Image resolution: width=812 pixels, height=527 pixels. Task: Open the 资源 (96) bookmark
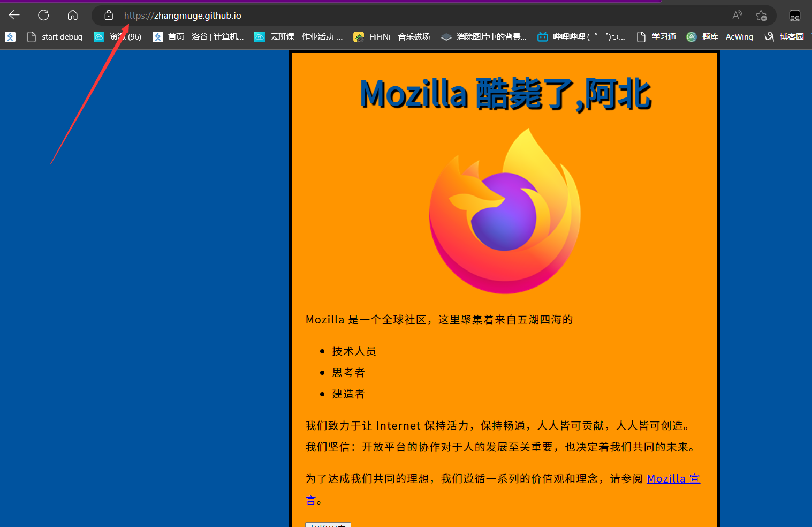pos(118,36)
